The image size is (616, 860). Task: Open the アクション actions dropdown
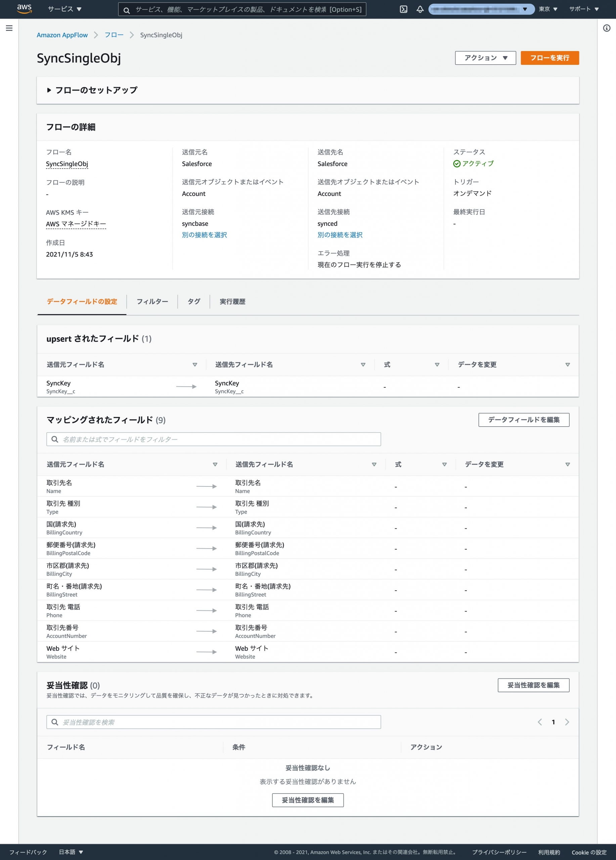[x=485, y=58]
